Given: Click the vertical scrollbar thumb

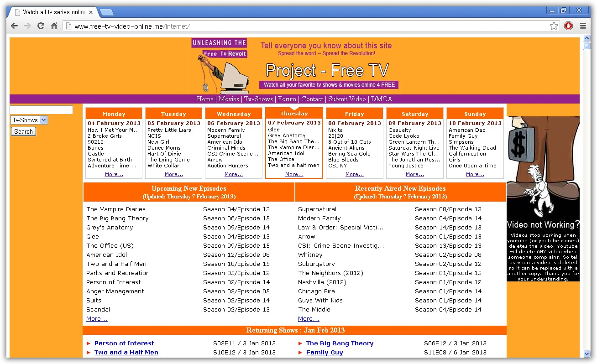Looking at the screenshot, I should click(x=587, y=46).
